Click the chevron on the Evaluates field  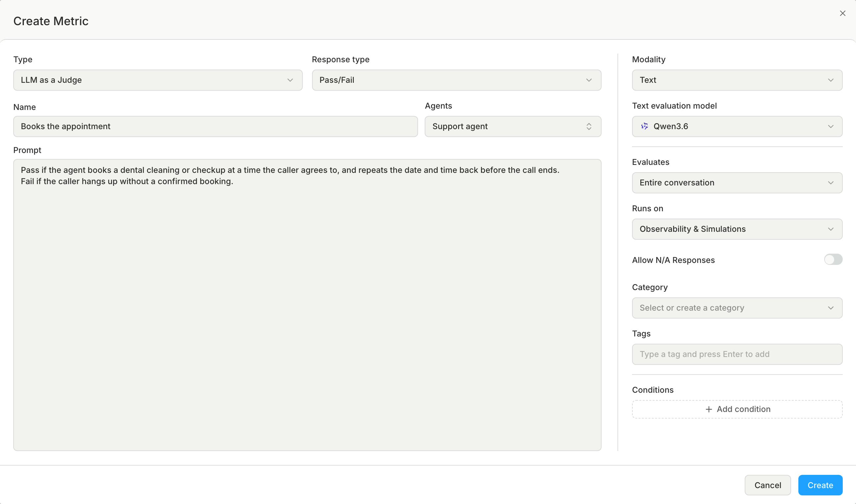coord(830,183)
